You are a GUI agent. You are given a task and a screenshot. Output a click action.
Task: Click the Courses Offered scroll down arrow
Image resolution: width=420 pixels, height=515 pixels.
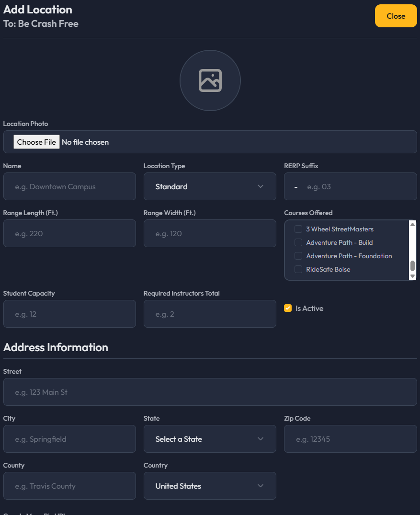pyautogui.click(x=412, y=276)
